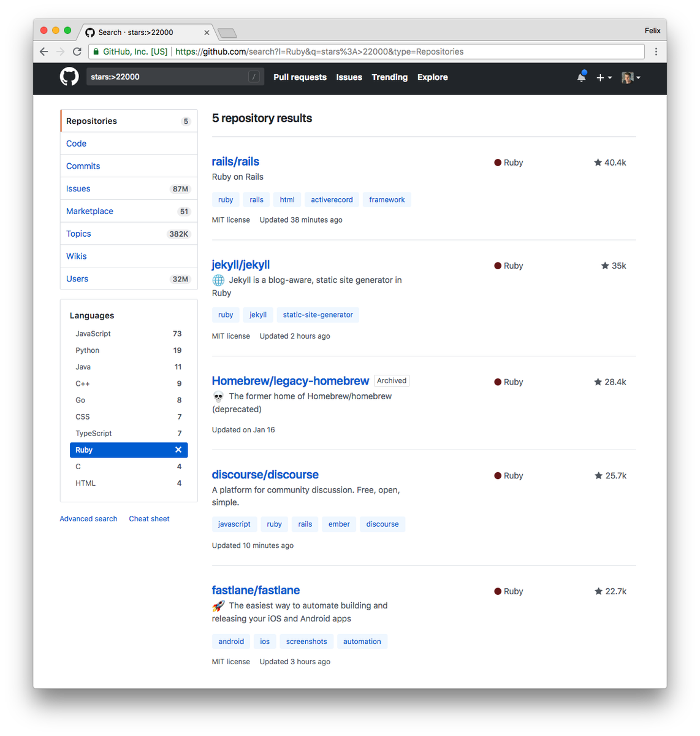The height and width of the screenshot is (736, 700).
Task: Click the 35k star count for jekyll
Action: click(x=614, y=266)
